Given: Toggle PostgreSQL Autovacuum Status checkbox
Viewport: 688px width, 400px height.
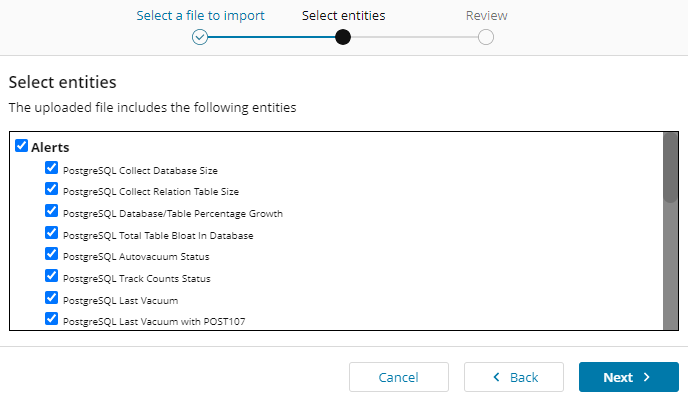Looking at the screenshot, I should click(x=52, y=254).
